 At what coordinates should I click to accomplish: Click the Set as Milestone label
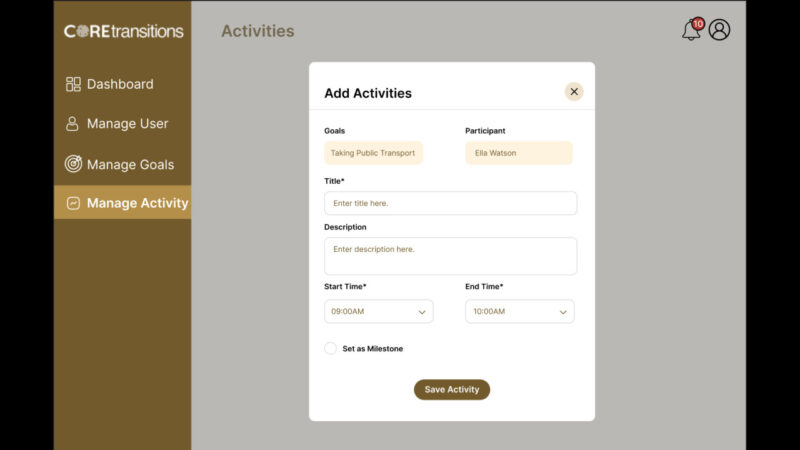[372, 348]
